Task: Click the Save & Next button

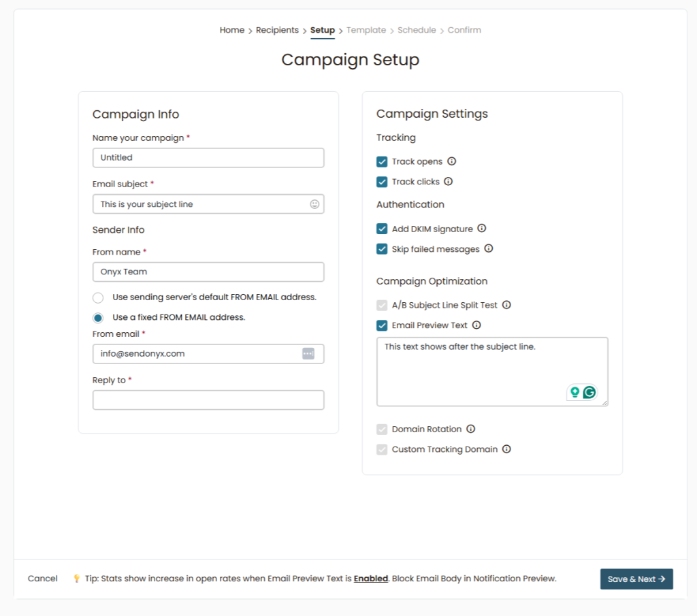Action: tap(636, 579)
